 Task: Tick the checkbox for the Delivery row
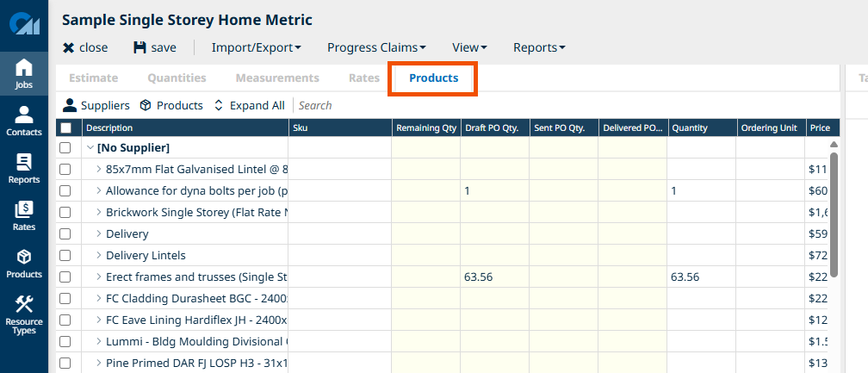click(x=65, y=234)
